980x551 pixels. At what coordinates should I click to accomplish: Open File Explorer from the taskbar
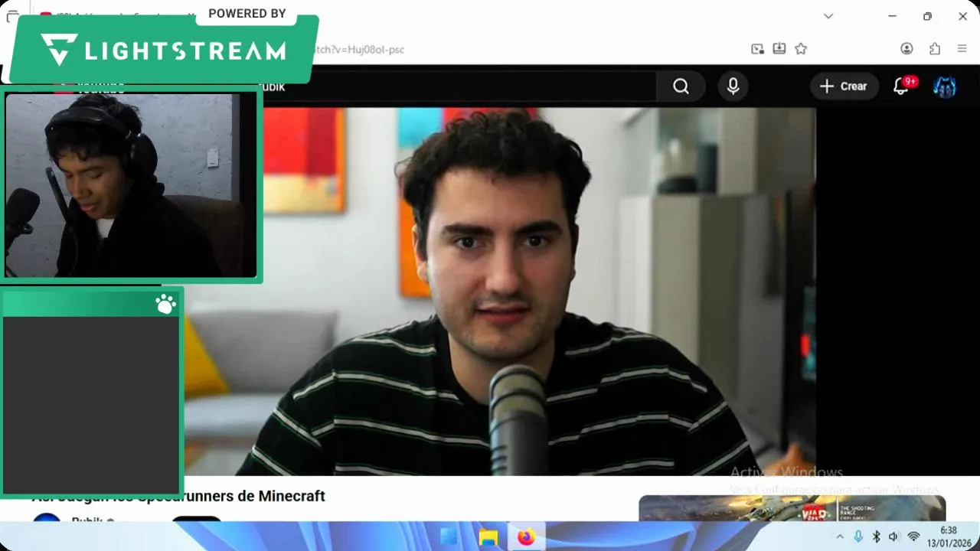[x=488, y=537]
